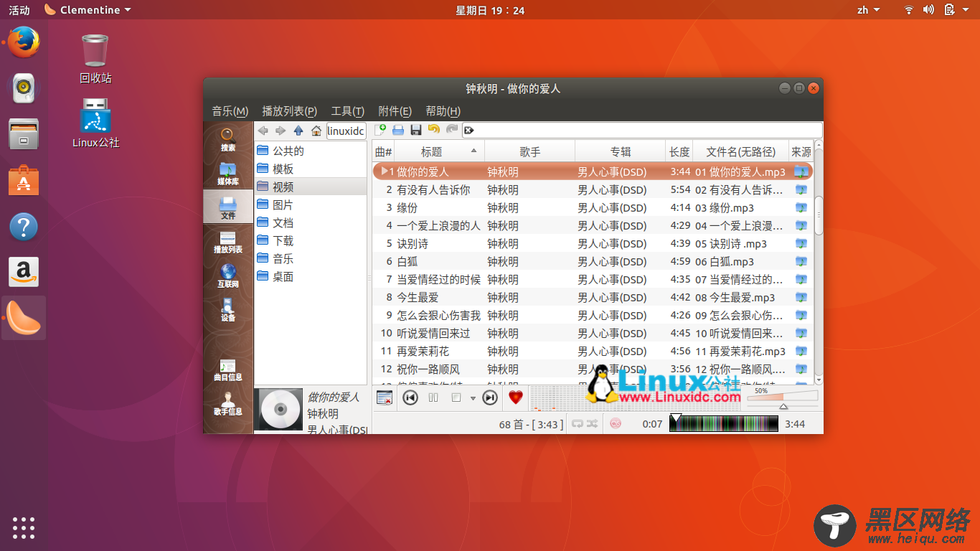The height and width of the screenshot is (551, 980).
Task: Save the current playlist
Action: tap(415, 130)
